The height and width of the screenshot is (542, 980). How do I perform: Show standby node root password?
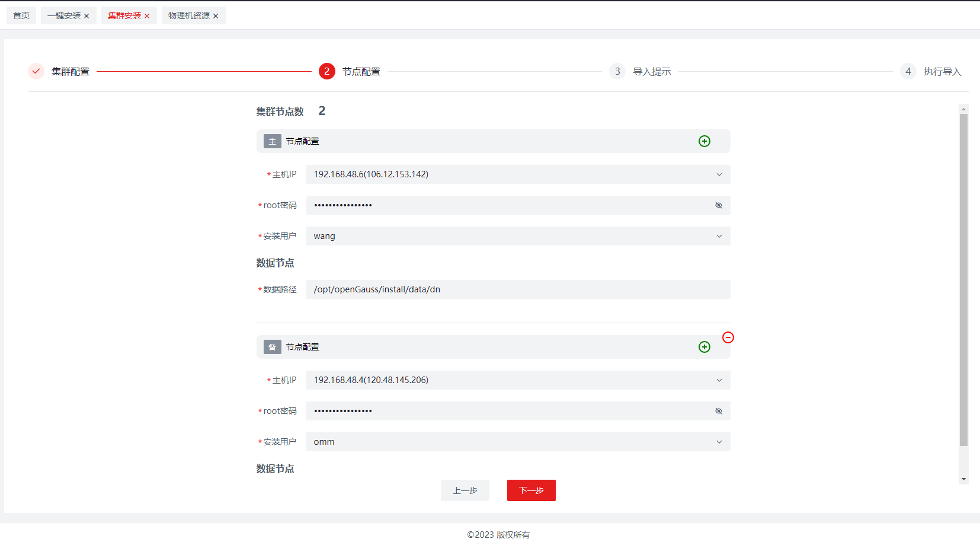point(718,411)
